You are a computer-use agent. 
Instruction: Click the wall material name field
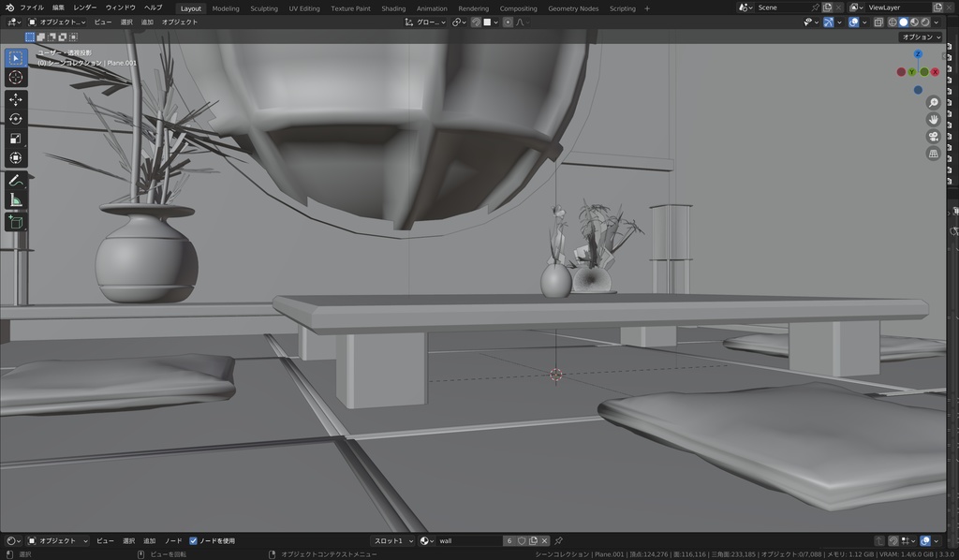pyautogui.click(x=469, y=541)
